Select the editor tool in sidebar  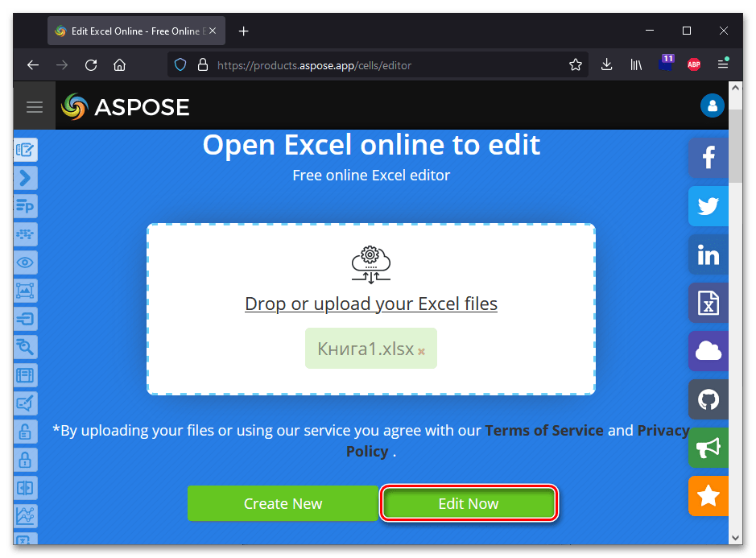click(26, 150)
